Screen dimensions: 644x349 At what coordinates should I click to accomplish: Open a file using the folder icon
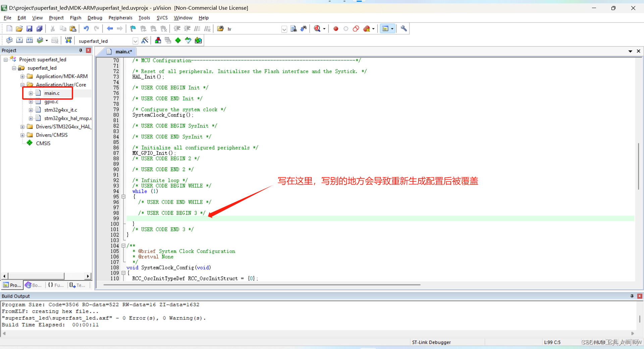(x=19, y=29)
